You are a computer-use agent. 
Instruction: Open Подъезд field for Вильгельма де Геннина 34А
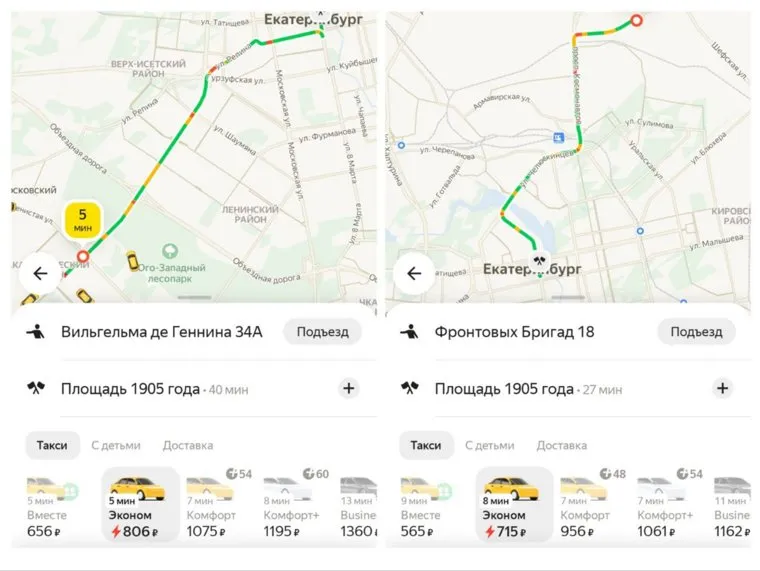click(321, 332)
